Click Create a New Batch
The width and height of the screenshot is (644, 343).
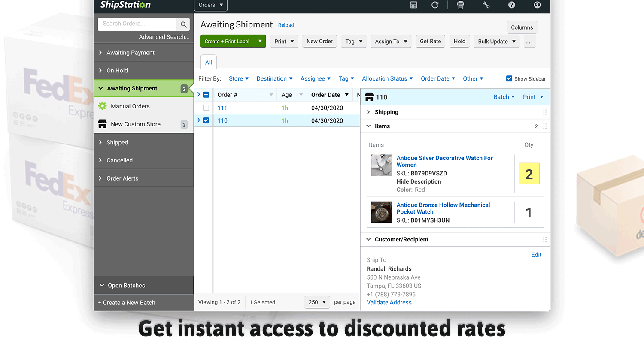click(x=127, y=302)
